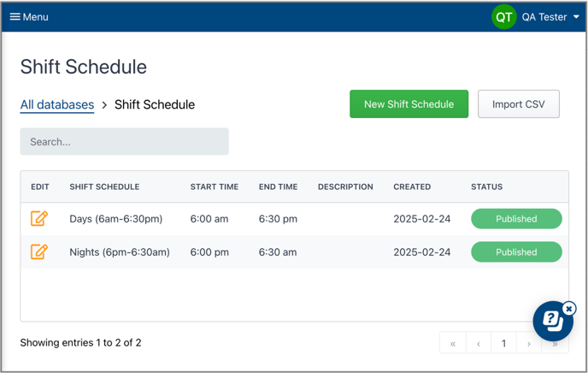
Task: Go to previous page arrow
Action: coord(479,343)
